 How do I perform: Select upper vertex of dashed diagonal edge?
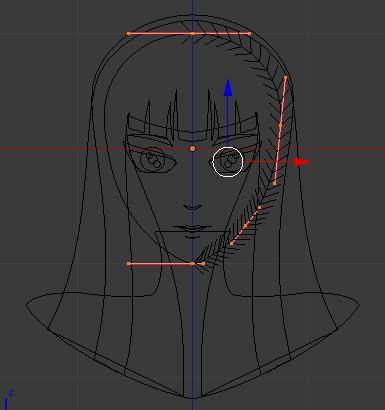tap(260, 208)
